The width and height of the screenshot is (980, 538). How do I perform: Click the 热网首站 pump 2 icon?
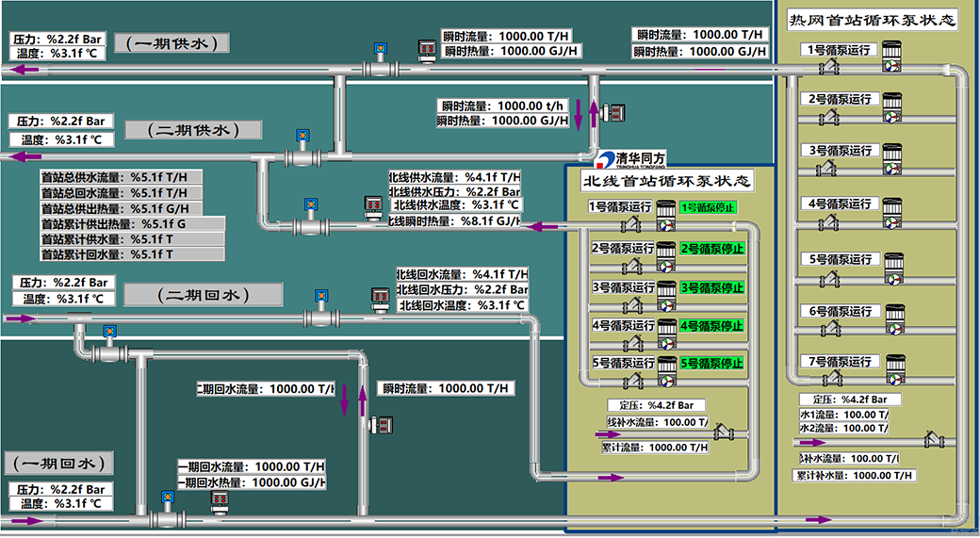891,106
